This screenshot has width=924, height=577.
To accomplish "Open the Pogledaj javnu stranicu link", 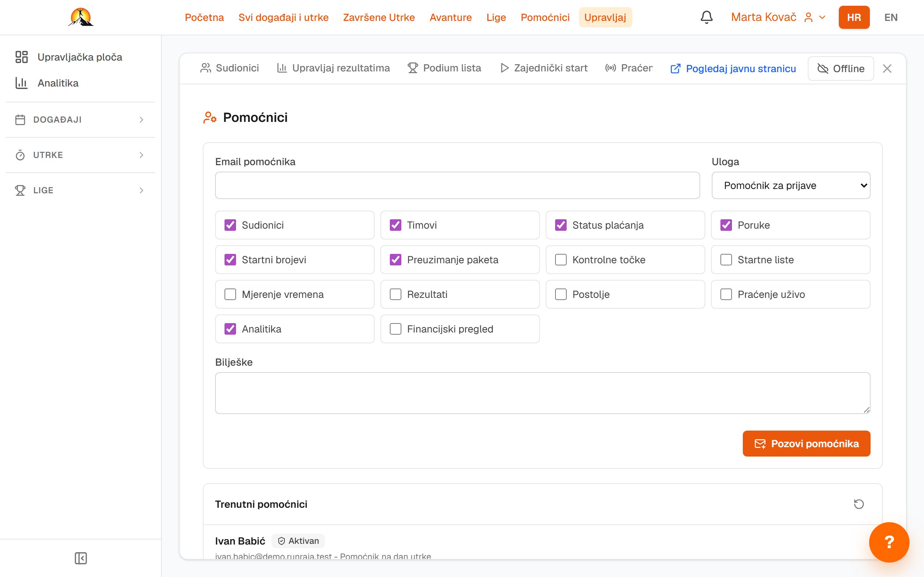I will [x=733, y=69].
